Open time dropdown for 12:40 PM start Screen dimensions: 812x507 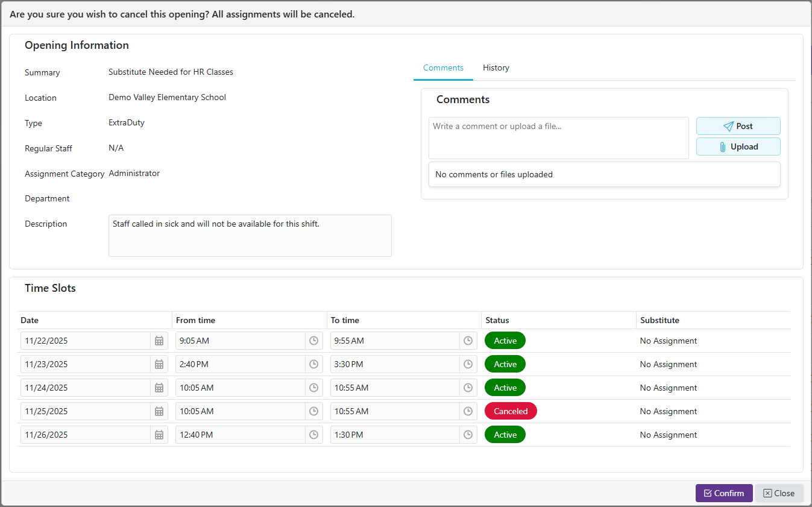click(313, 435)
